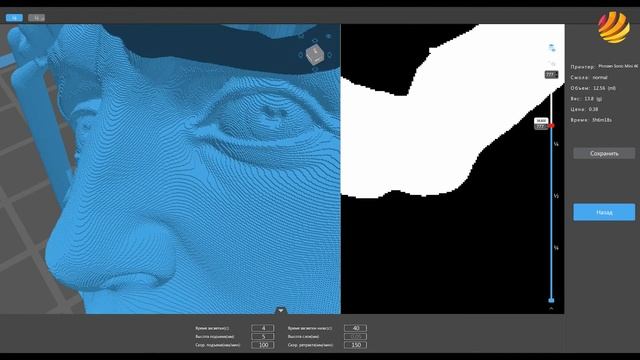The width and height of the screenshot is (640, 360).
Task: Rotate view with arrow below the cube
Action: [x=315, y=69]
